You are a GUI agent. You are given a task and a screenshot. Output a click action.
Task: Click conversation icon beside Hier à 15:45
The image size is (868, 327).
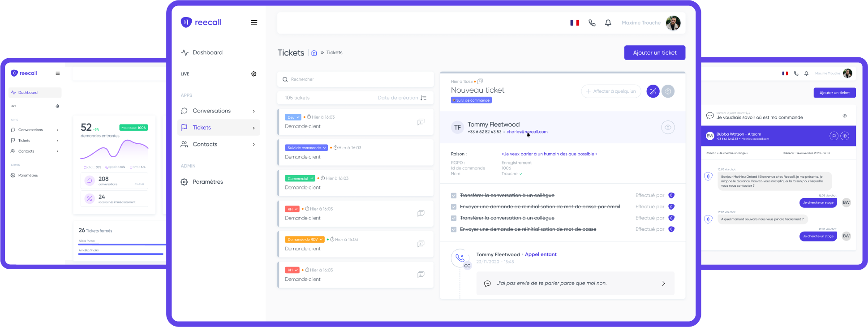[480, 81]
